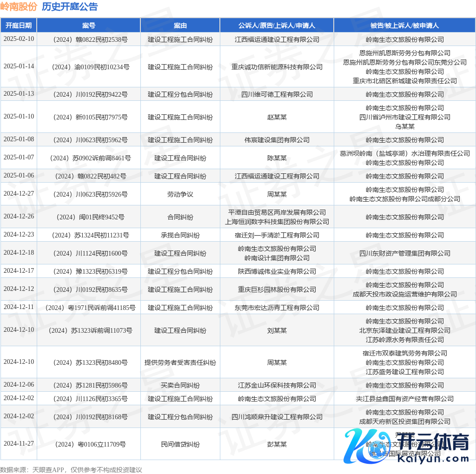Image resolution: width=476 pixels, height=474 pixels.
Task: Click defendant 夹江县益鑫国有资产经营有限公司
Action: pyautogui.click(x=404, y=399)
